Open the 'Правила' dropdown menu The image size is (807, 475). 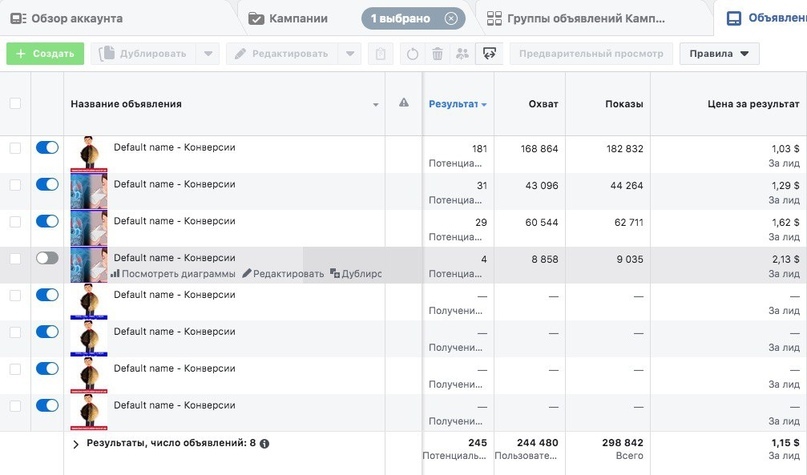[x=719, y=54]
